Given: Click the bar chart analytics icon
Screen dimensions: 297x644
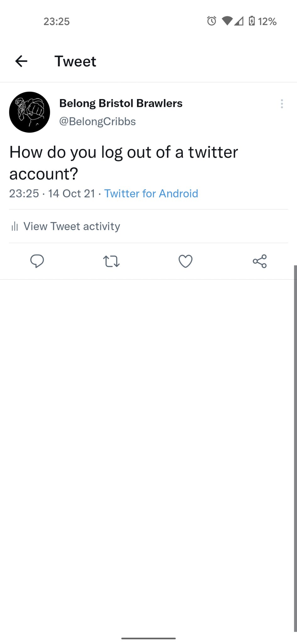Looking at the screenshot, I should (x=14, y=226).
